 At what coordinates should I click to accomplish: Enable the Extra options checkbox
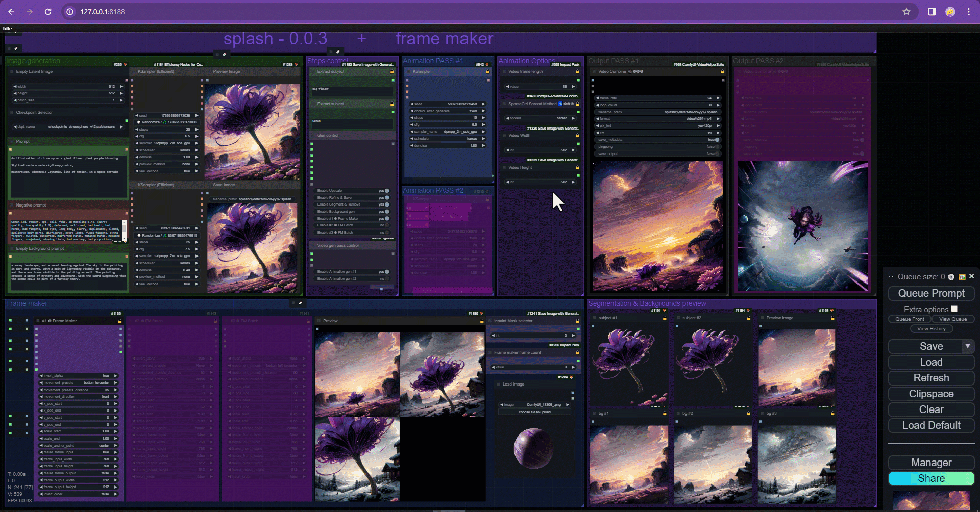click(x=954, y=309)
